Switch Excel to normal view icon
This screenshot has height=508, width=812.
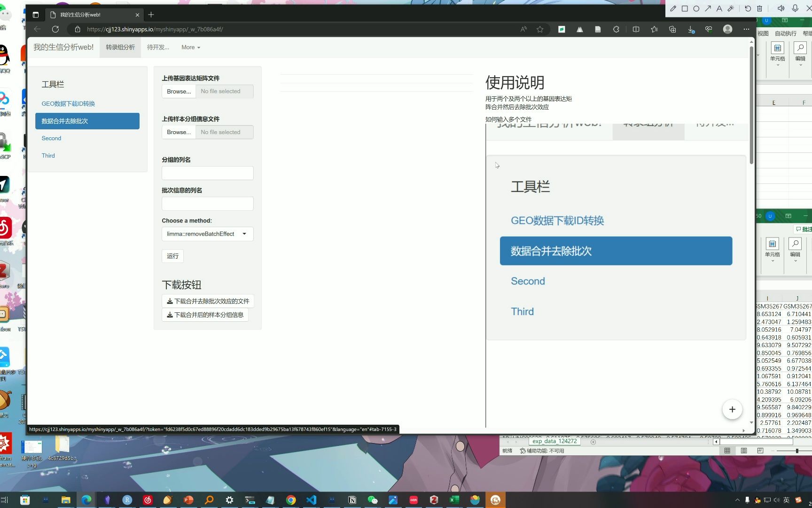point(727,451)
